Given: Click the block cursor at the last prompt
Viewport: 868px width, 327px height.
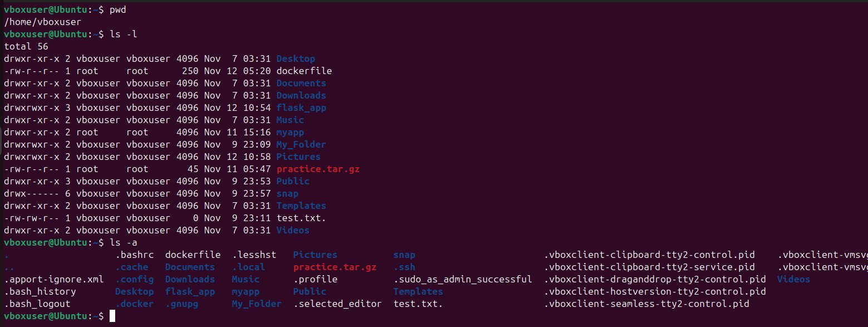Looking at the screenshot, I should pyautogui.click(x=112, y=316).
